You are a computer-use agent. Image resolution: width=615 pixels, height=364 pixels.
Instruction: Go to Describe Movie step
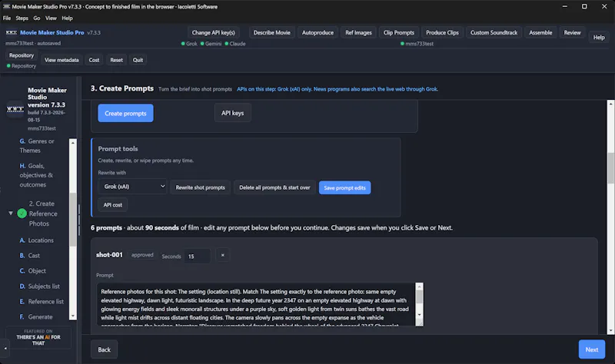click(x=272, y=32)
